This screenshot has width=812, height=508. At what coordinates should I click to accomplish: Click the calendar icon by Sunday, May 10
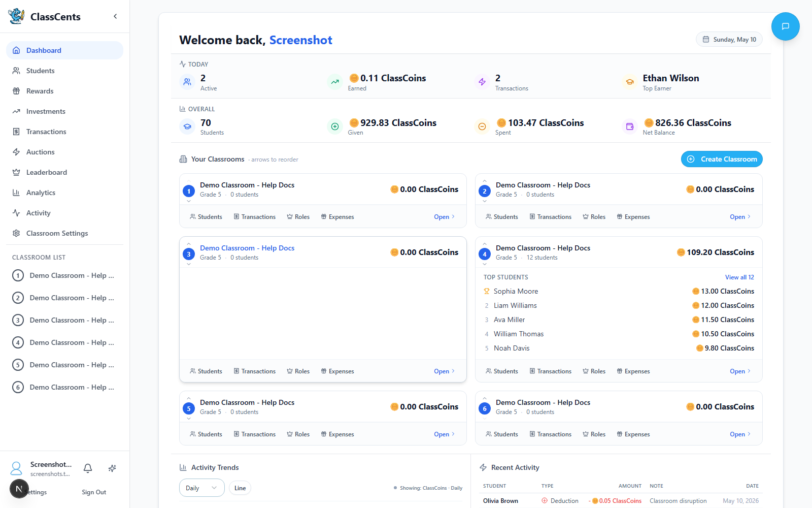(706, 39)
